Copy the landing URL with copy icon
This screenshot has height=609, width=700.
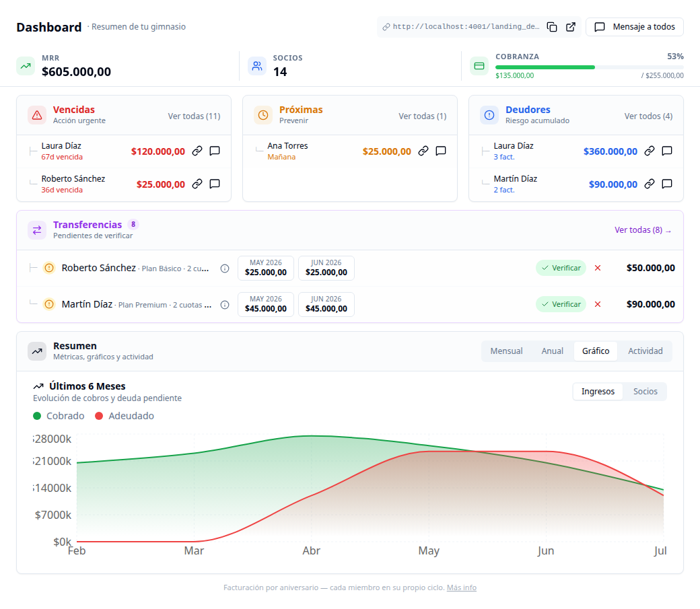pos(552,27)
